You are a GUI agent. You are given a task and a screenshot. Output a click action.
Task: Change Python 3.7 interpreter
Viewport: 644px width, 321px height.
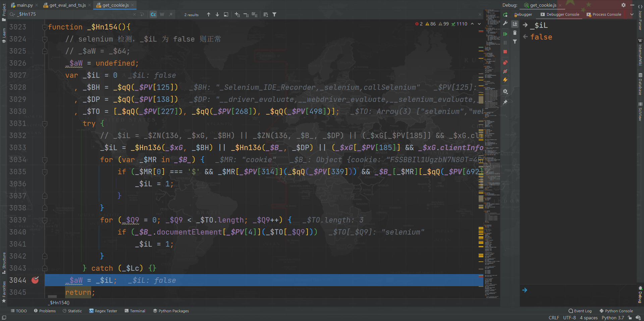pyautogui.click(x=613, y=318)
